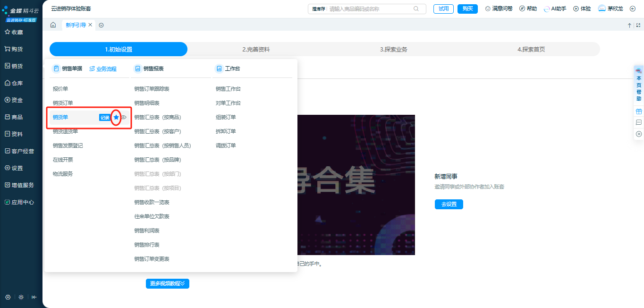Select step 2.完善资料 in progress bar
This screenshot has height=308, width=644.
[256, 49]
